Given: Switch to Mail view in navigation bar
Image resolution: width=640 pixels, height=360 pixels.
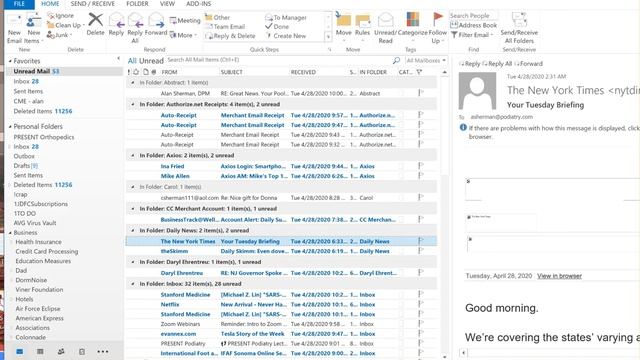Looking at the screenshot, I should pos(20,351).
